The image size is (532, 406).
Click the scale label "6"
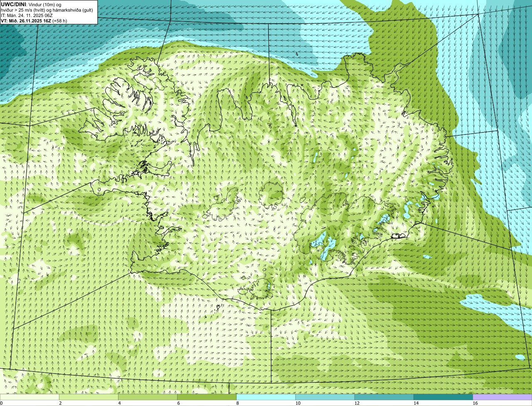click(x=179, y=403)
